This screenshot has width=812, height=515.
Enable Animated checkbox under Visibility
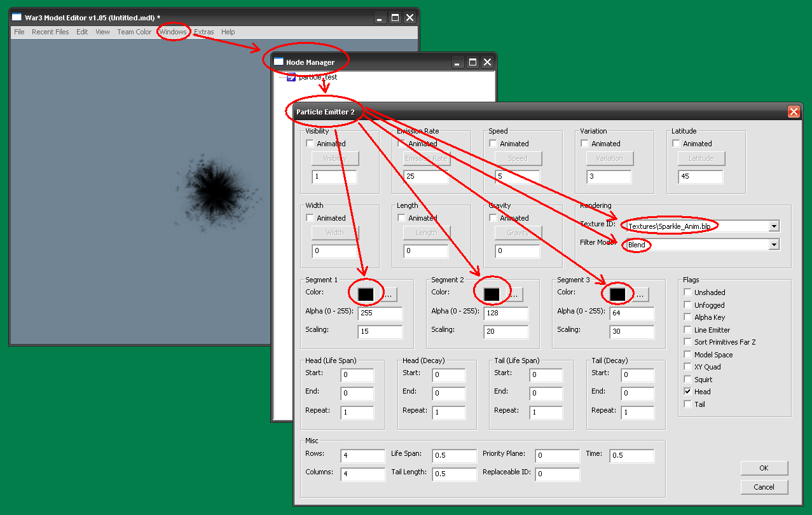(310, 144)
